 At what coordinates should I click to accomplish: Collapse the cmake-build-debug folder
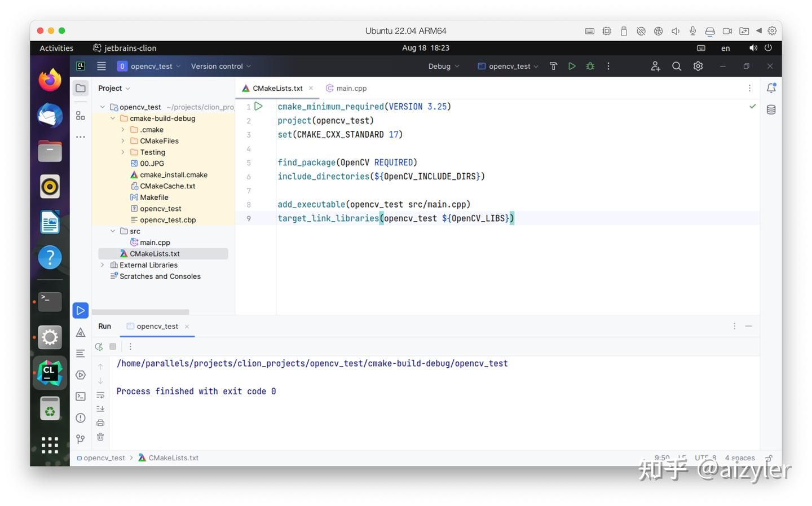tap(113, 118)
